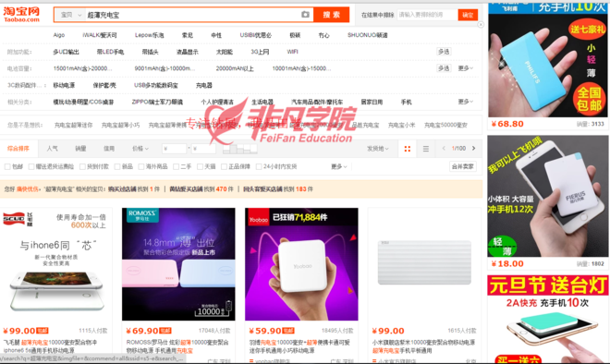Select the 销量 sort tab
610x364 pixels.
click(80, 148)
